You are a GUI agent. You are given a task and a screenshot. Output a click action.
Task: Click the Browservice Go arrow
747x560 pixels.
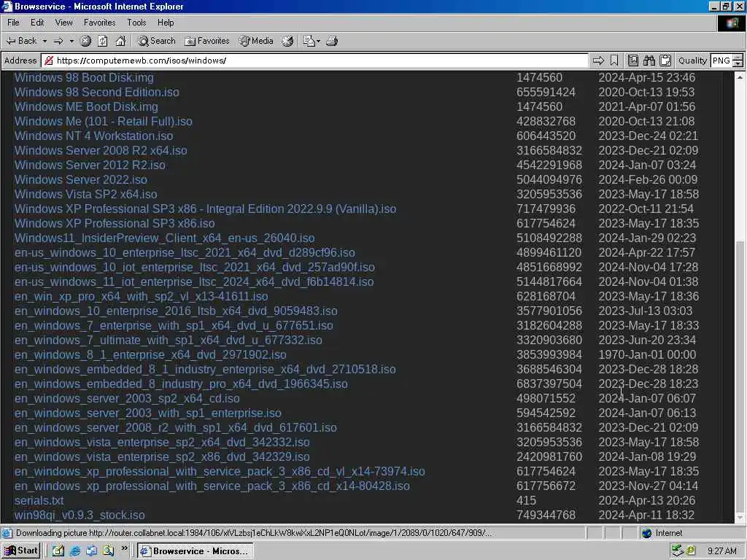click(x=598, y=61)
